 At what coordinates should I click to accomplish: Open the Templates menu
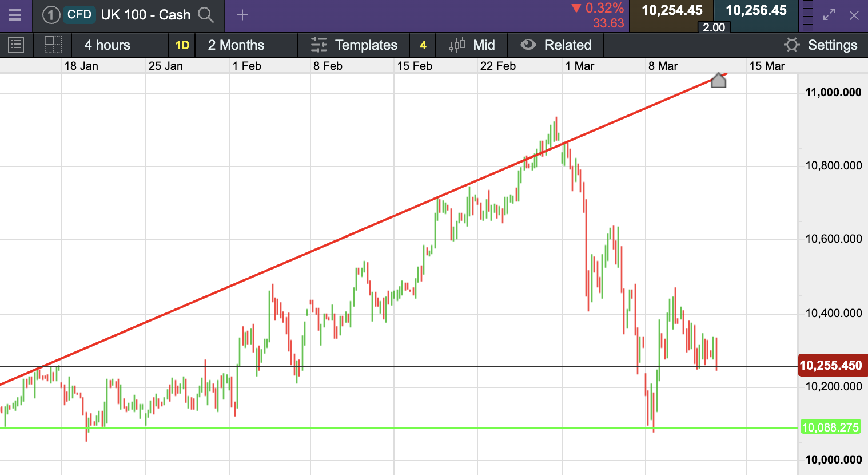pos(366,45)
